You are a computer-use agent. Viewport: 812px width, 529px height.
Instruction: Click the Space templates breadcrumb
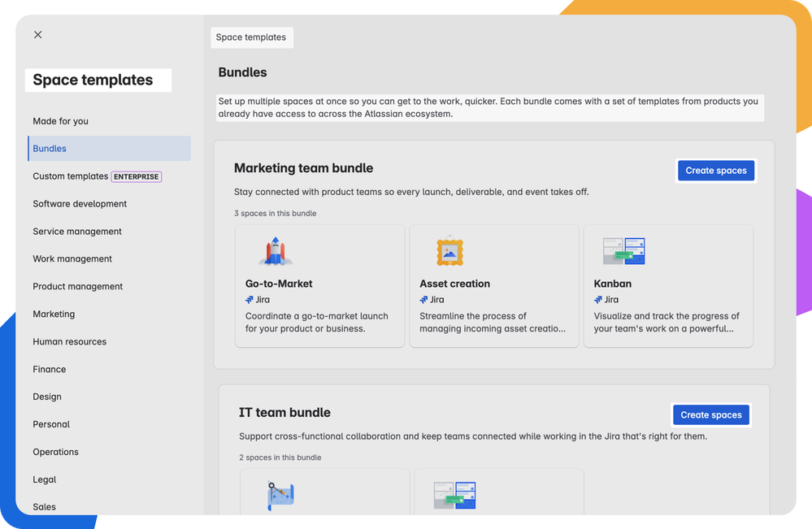(251, 37)
